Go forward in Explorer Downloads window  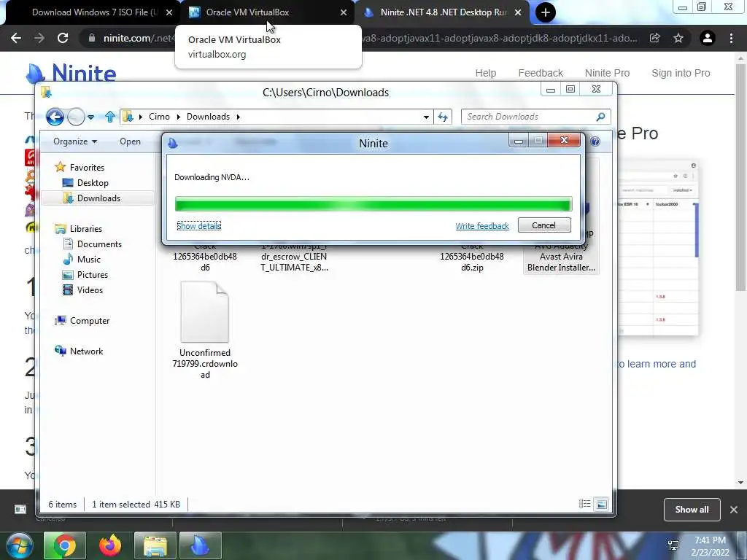click(x=76, y=117)
